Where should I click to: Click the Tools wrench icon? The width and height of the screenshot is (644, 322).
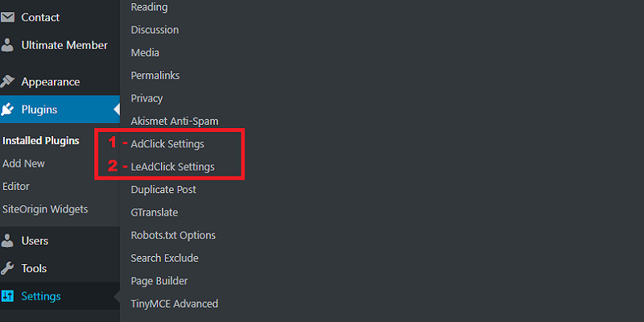8,268
